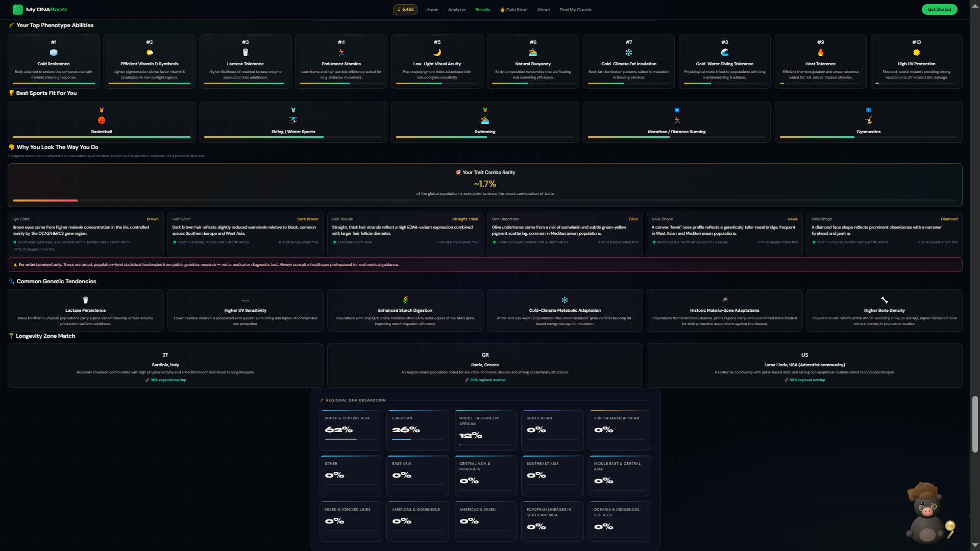Screen dimensions: 980x551
Task: Click the Get Started button
Action: (939, 9)
